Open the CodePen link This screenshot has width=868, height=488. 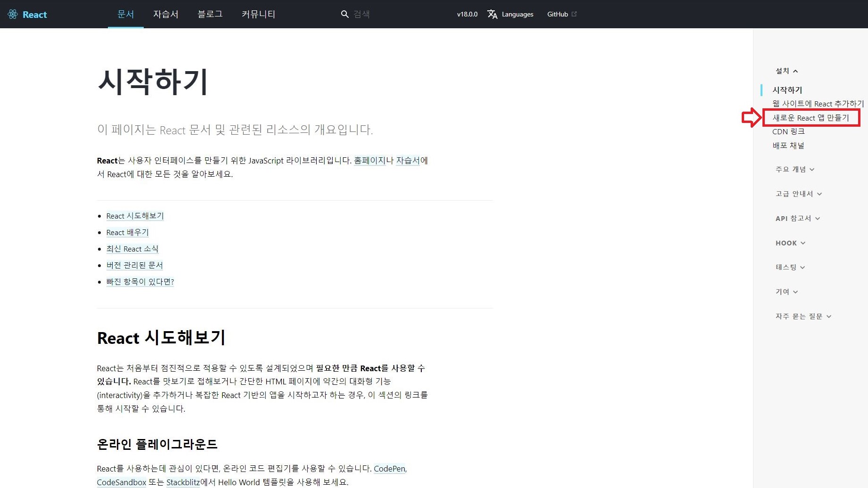tap(390, 469)
